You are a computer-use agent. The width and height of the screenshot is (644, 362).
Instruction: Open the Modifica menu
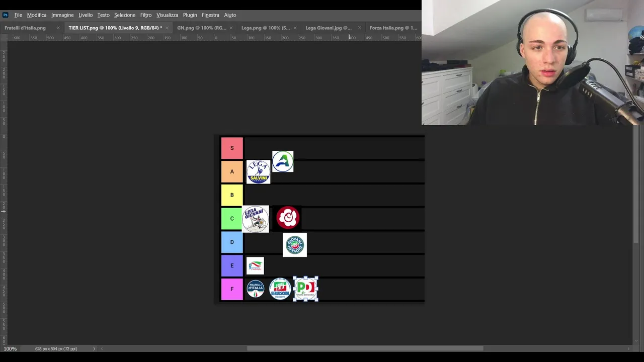click(37, 15)
